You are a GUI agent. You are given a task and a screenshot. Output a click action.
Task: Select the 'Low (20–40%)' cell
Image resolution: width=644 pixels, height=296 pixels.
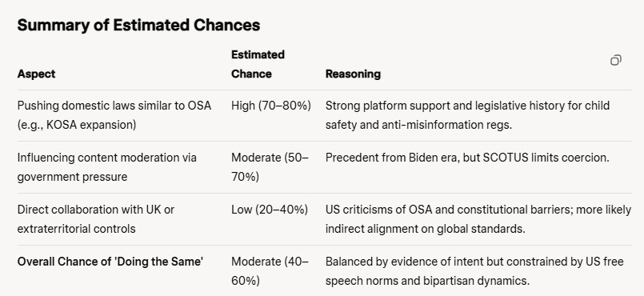pos(270,210)
